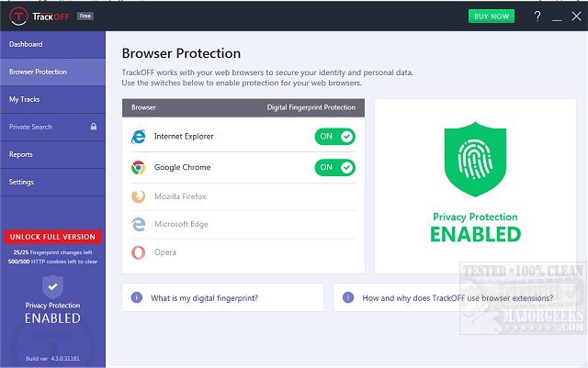Click the sidebar shield checkmark icon
588x368 pixels.
(53, 286)
